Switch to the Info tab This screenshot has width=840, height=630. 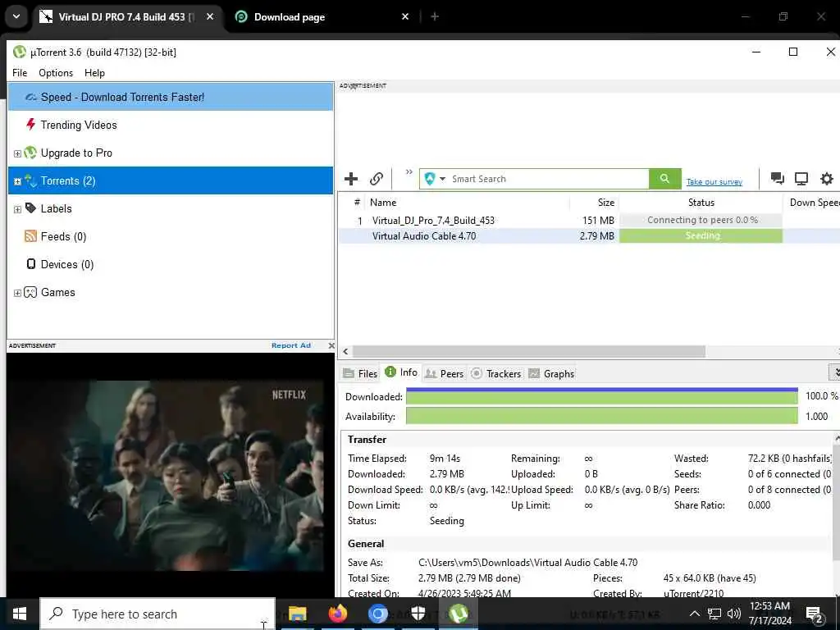coord(401,372)
